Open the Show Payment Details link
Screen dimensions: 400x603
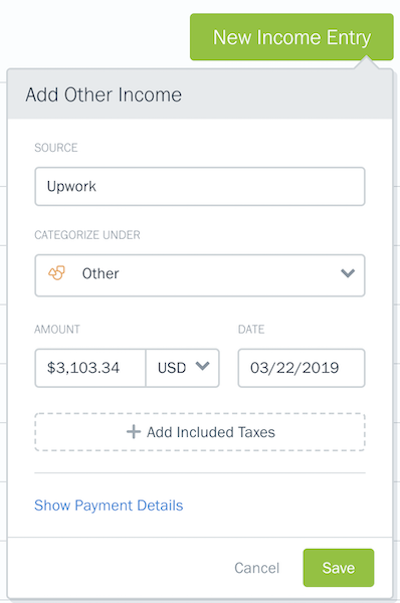click(x=108, y=505)
